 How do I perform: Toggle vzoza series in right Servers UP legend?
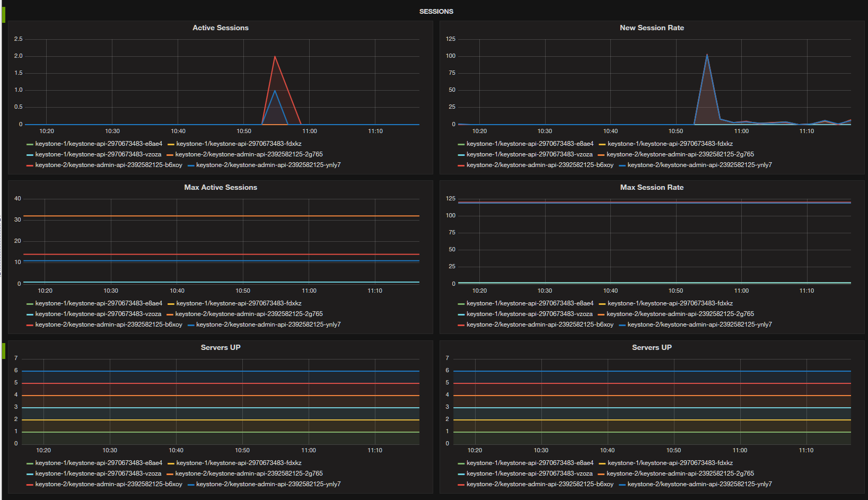click(x=529, y=473)
